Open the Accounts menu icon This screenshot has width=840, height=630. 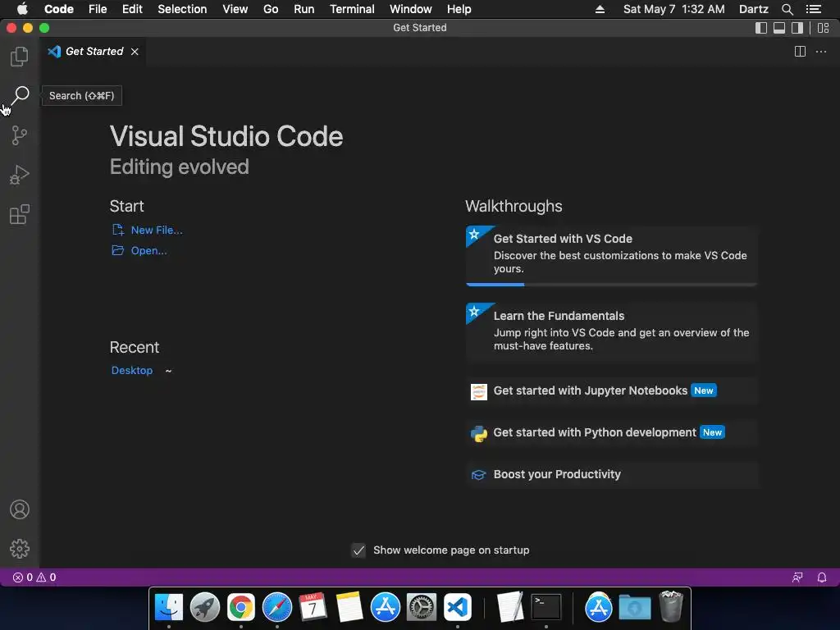pyautogui.click(x=20, y=509)
